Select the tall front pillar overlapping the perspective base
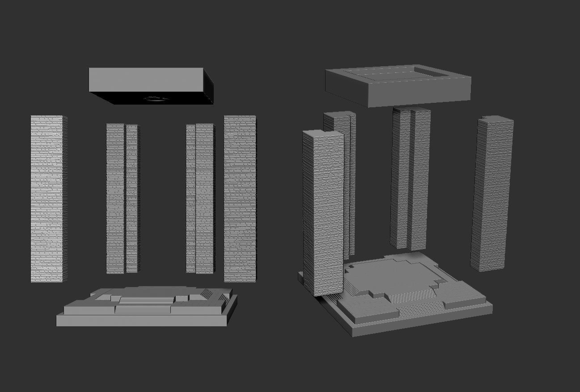580x392 pixels. pyautogui.click(x=323, y=213)
